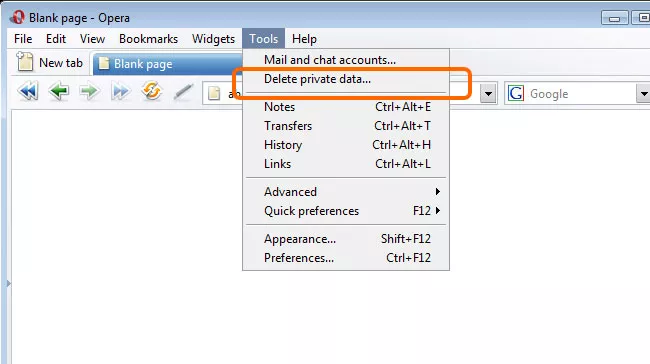650x364 pixels.
Task: Open the View menu
Action: pos(92,39)
